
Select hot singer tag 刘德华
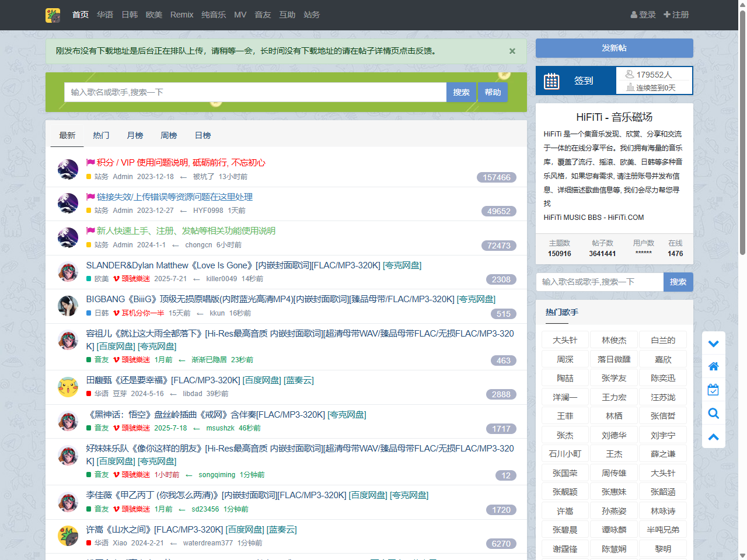coord(614,435)
